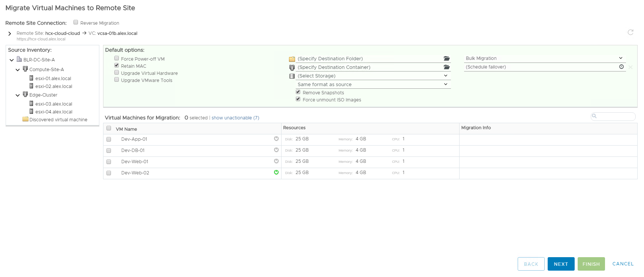Check the Dev-DB-01 VM checkbox
The image size is (644, 277).
tap(109, 150)
